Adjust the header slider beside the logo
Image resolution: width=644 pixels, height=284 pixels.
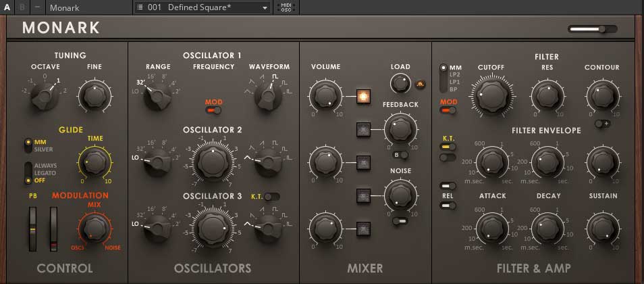coord(592,29)
